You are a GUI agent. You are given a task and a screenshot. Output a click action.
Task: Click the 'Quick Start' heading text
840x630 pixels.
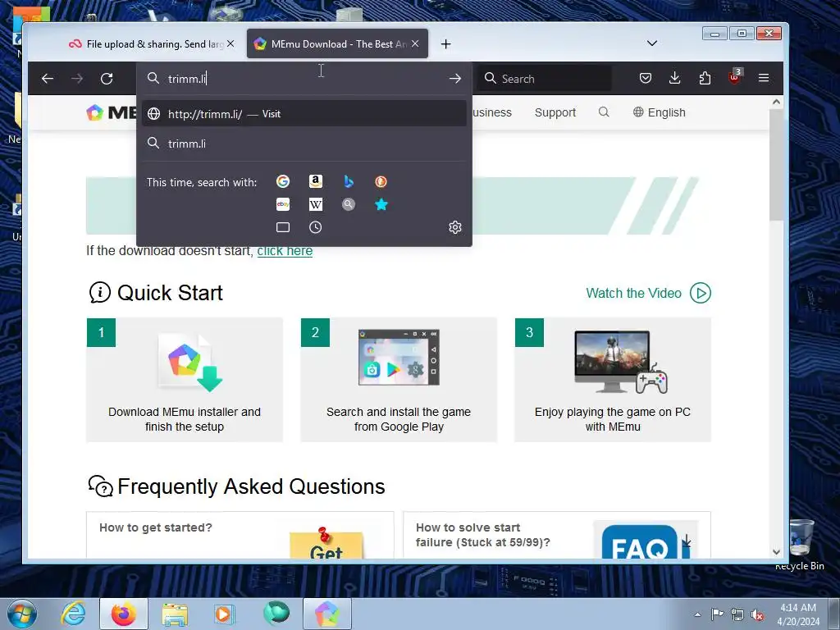pyautogui.click(x=170, y=293)
